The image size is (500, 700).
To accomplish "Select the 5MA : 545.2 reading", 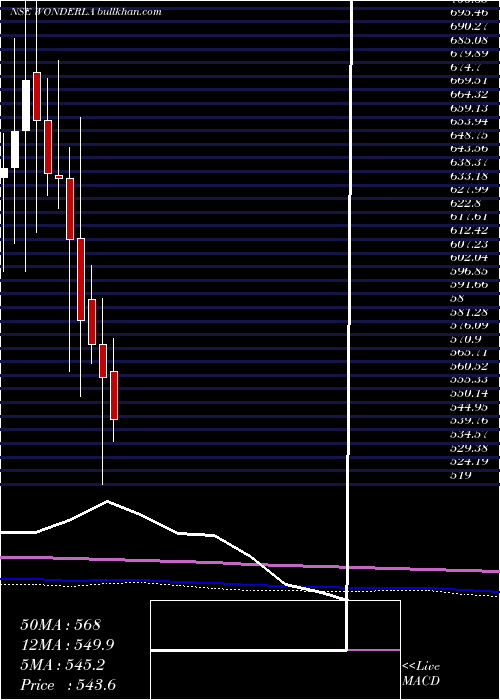I will 62,665.
